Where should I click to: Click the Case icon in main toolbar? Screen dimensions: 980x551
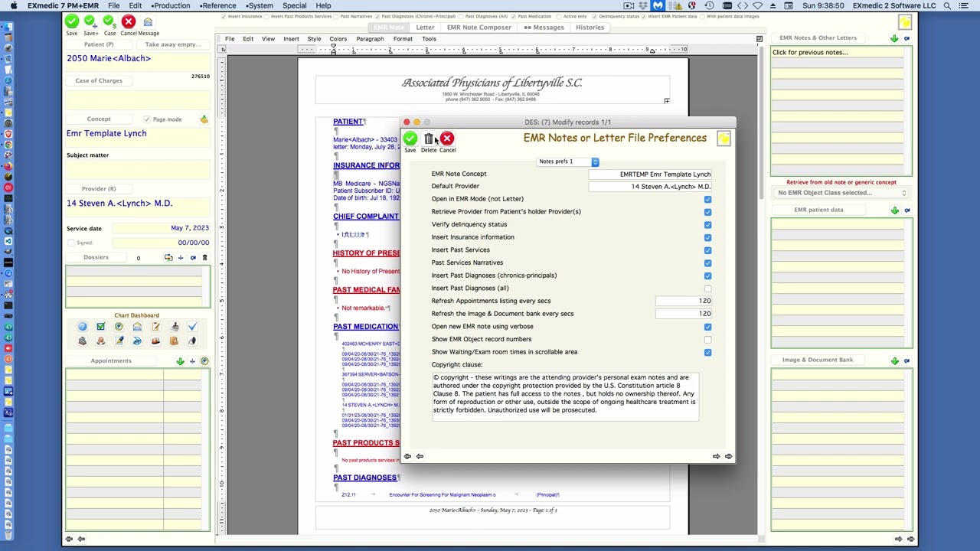tap(109, 21)
